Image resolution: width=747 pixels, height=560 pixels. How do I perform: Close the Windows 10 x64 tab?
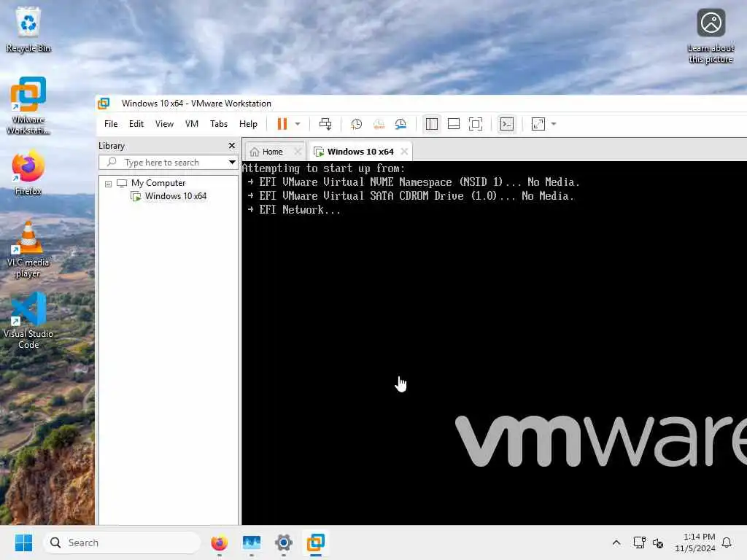tap(404, 152)
